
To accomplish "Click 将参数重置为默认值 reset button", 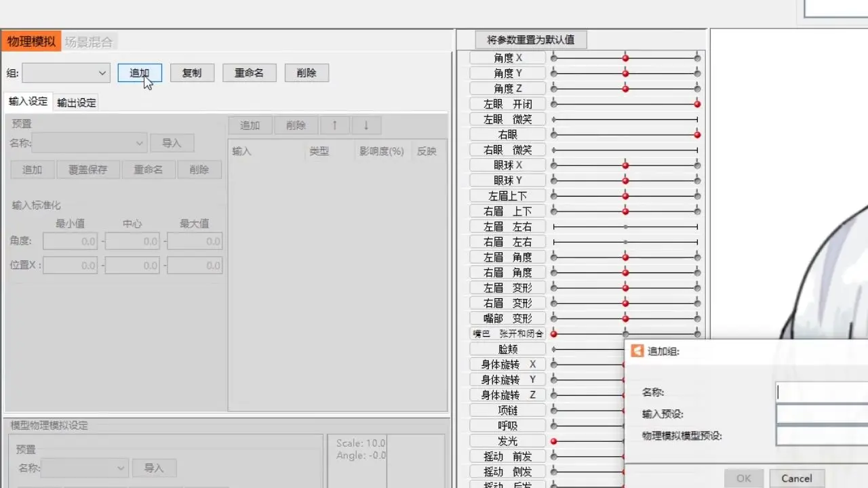I will coord(531,39).
